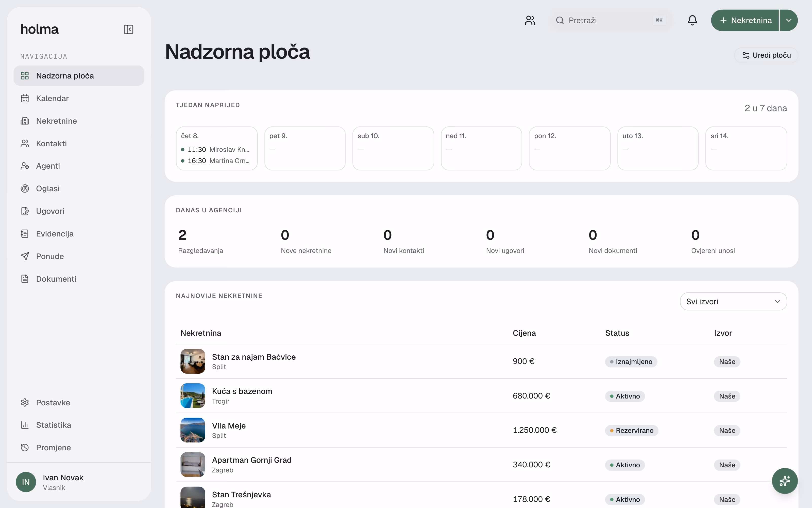Select the pet 9. day card
Viewport: 812px width, 508px height.
click(x=305, y=148)
